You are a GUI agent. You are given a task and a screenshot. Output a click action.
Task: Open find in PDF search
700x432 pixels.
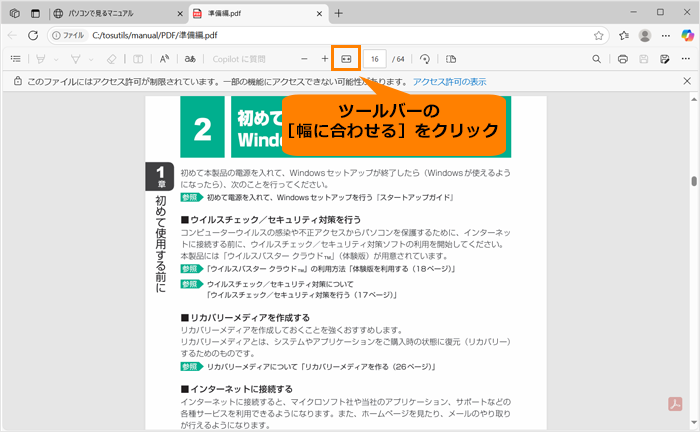pos(596,59)
